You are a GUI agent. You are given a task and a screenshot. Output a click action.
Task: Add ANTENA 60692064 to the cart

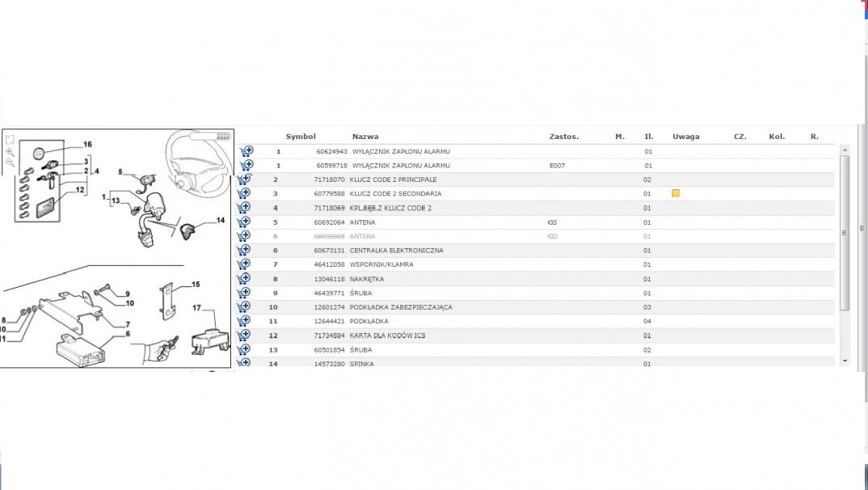pyautogui.click(x=243, y=222)
